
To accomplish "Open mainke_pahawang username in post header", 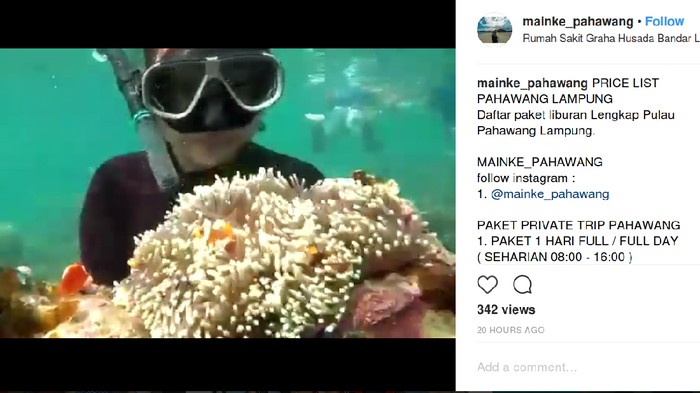I will click(x=578, y=21).
